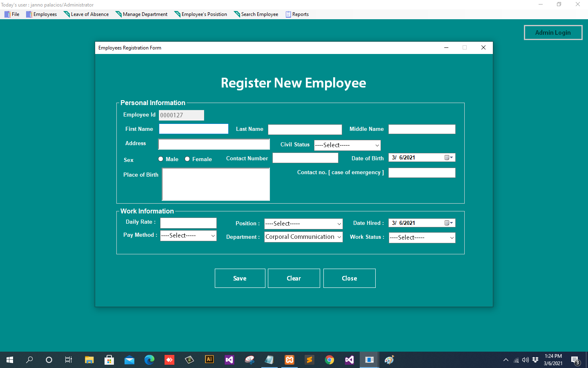Open the Department dropdown showing Corporal Communication
Image resolution: width=588 pixels, height=368 pixels.
[x=339, y=237]
